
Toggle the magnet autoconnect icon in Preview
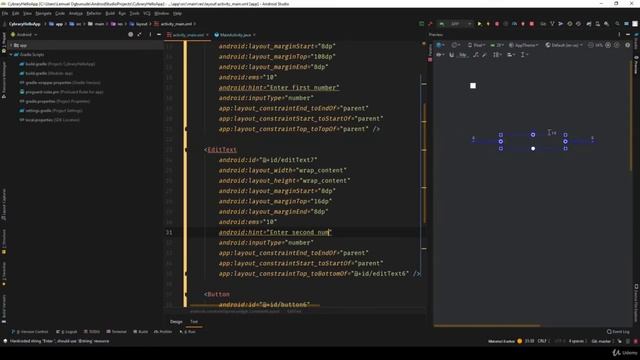pos(451,55)
